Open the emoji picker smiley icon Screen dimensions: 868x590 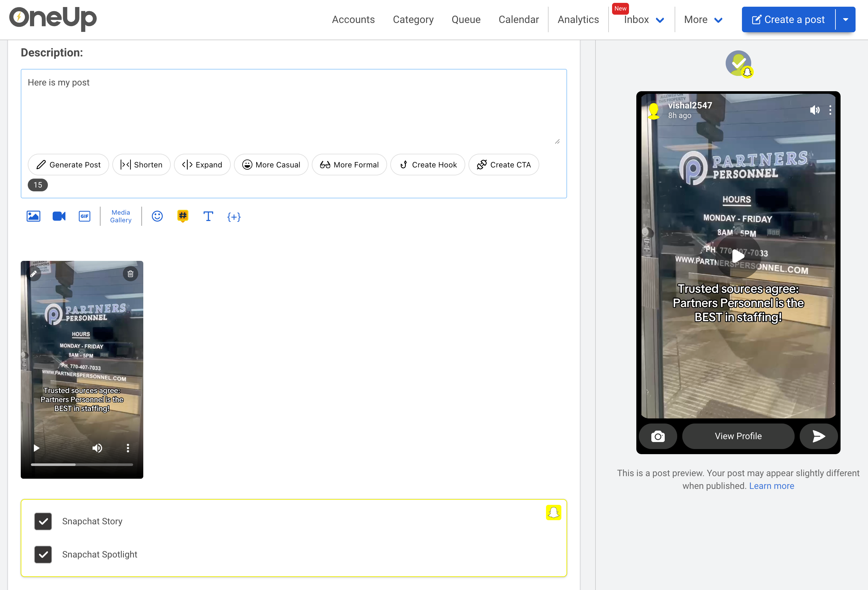(x=157, y=216)
